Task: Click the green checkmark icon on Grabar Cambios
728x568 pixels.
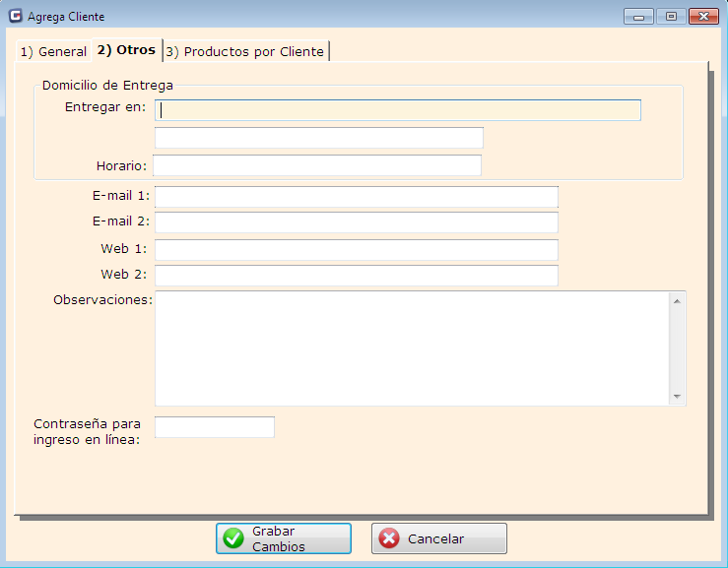Action: (x=233, y=538)
